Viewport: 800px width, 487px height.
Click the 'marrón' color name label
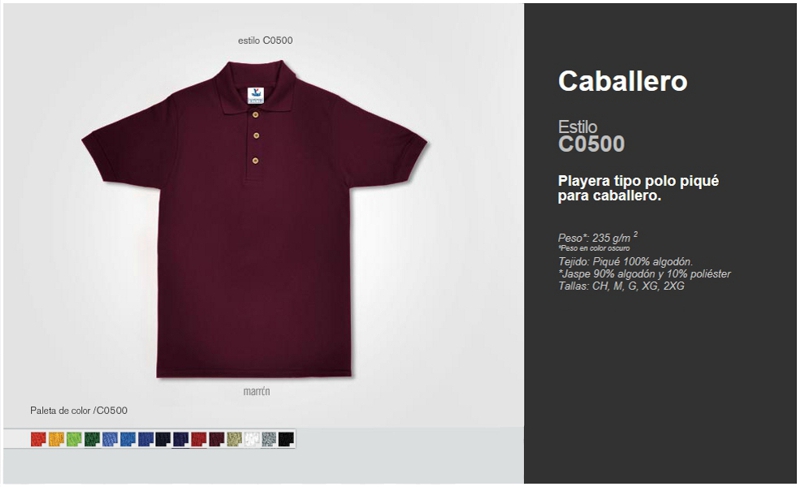pos(257,391)
